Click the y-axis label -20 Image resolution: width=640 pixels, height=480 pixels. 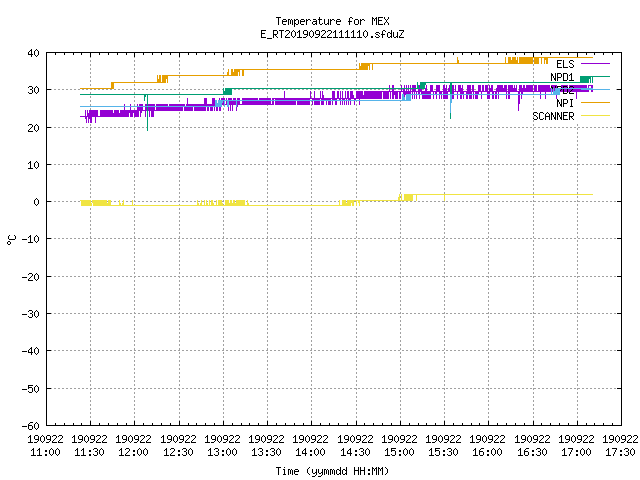pyautogui.click(x=31, y=277)
